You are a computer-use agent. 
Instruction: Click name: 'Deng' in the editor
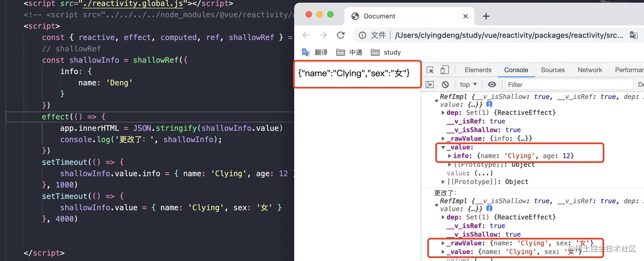point(106,83)
